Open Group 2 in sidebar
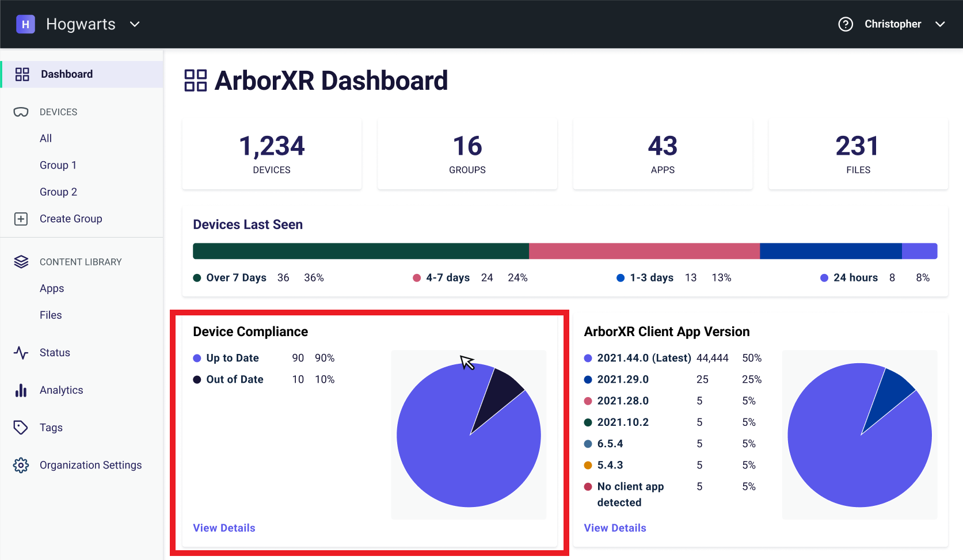963x560 pixels. click(58, 192)
